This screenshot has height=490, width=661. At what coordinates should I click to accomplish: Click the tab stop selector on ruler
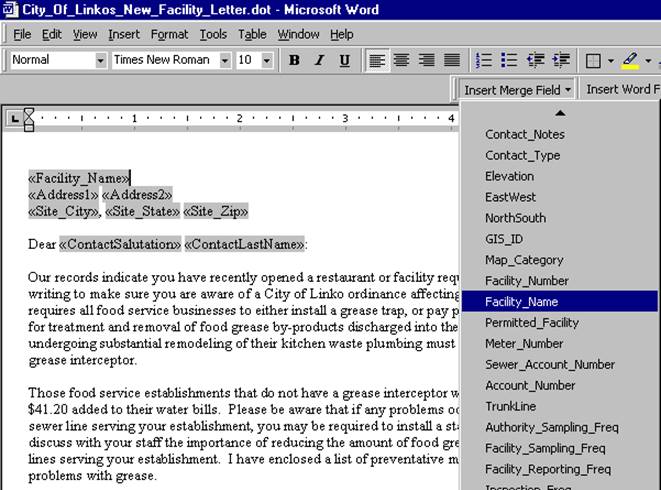coord(15,118)
